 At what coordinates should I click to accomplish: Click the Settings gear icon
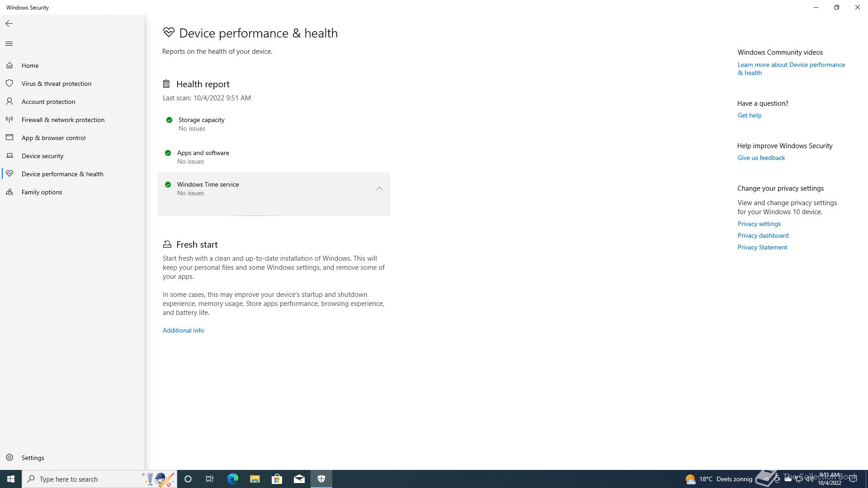coord(9,458)
